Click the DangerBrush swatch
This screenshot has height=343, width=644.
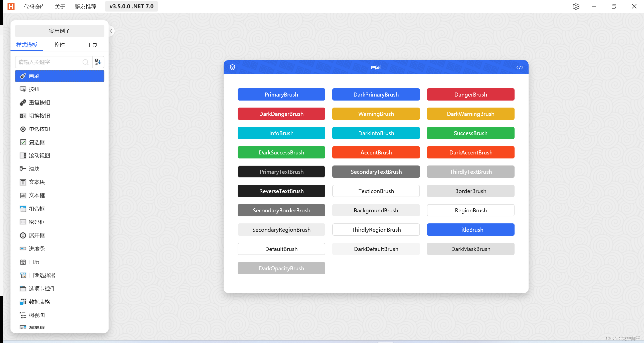pos(470,95)
